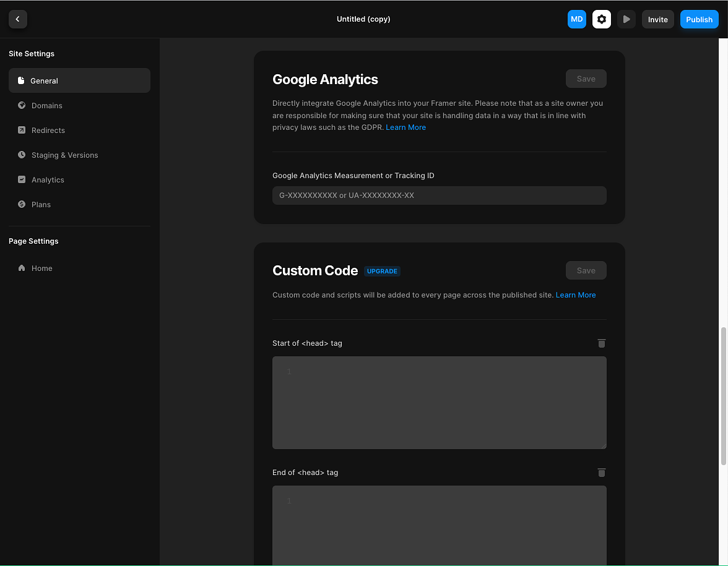Click the Home icon under Page Settings
The height and width of the screenshot is (566, 728).
(x=20, y=268)
